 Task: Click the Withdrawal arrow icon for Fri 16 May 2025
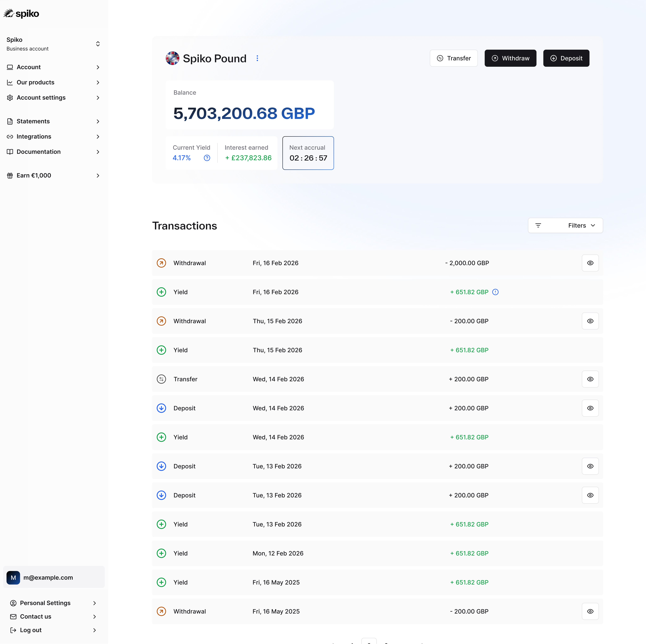click(x=161, y=612)
